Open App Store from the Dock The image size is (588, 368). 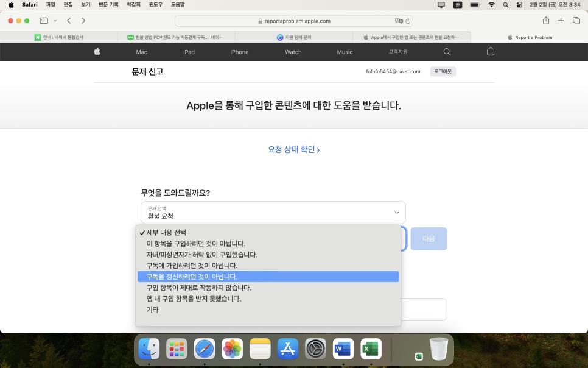(288, 349)
